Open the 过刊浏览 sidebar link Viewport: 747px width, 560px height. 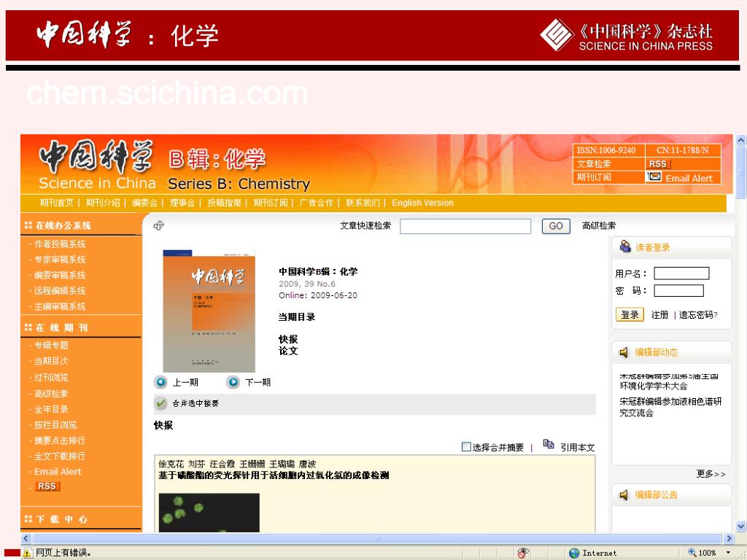coord(51,377)
